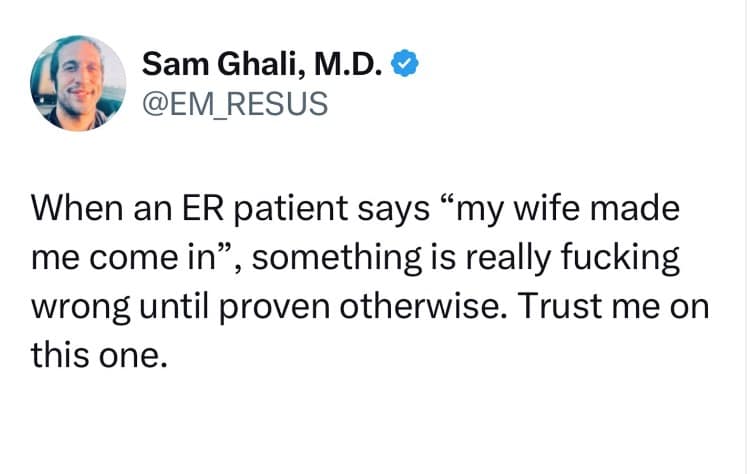Screen dimensions: 754x474
Task: Click the final words "this one."
Action: coord(97,352)
